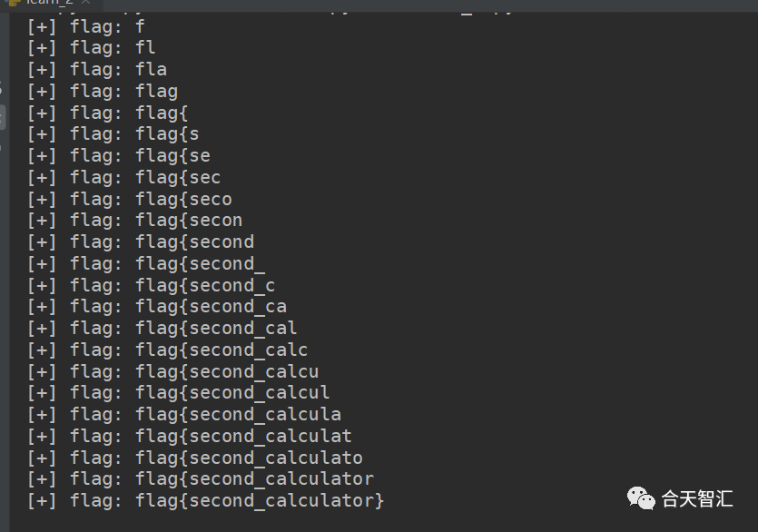The width and height of the screenshot is (758, 532).
Task: Click the output line ending exactly 'flag: flag'
Action: [102, 92]
